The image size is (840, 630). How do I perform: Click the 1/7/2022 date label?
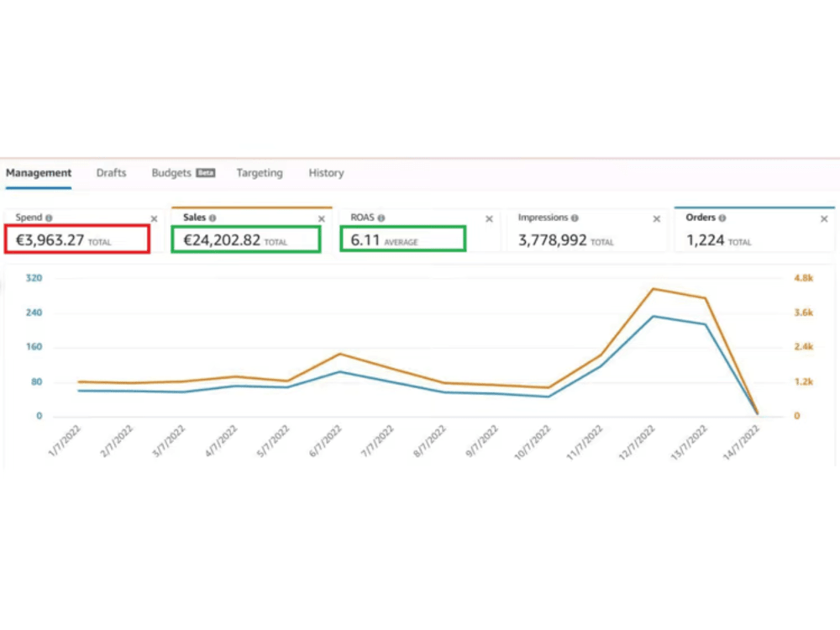[x=65, y=442]
